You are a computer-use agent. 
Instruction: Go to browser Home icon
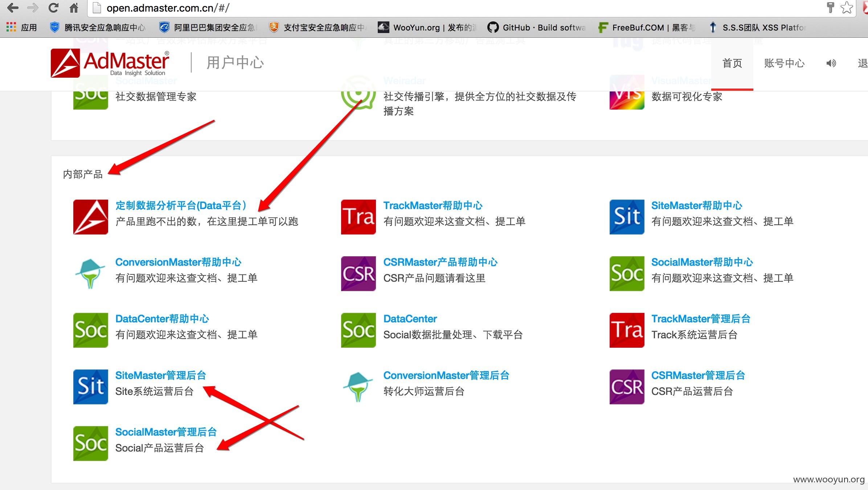(x=74, y=8)
